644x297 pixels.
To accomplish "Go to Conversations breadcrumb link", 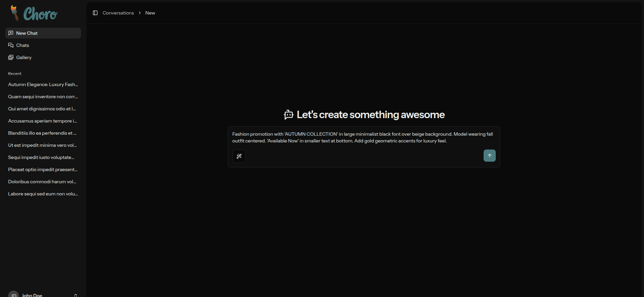I will point(118,13).
